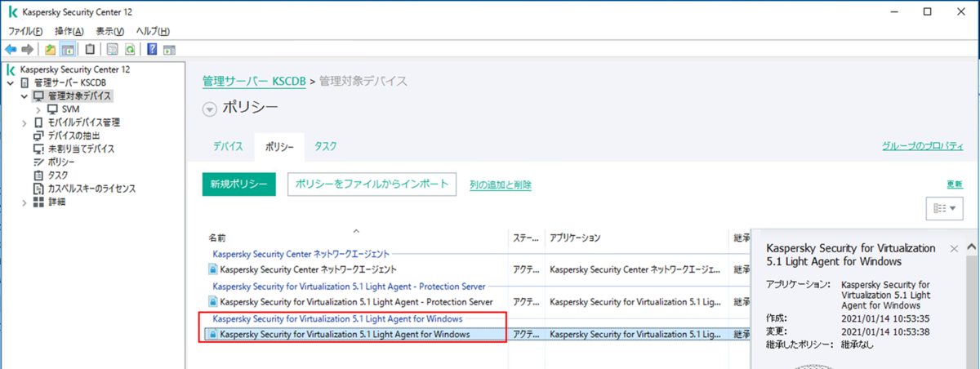Image resolution: width=980 pixels, height=369 pixels.
Task: Select 管理対象デバイス in the tree
Action: (x=79, y=96)
